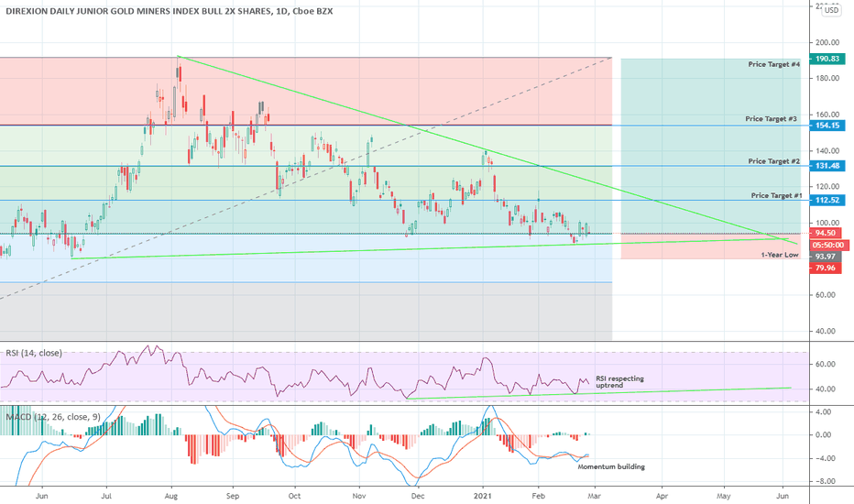Click the 05:50:00 countdown label
This screenshot has height=504, width=854.
[827, 246]
